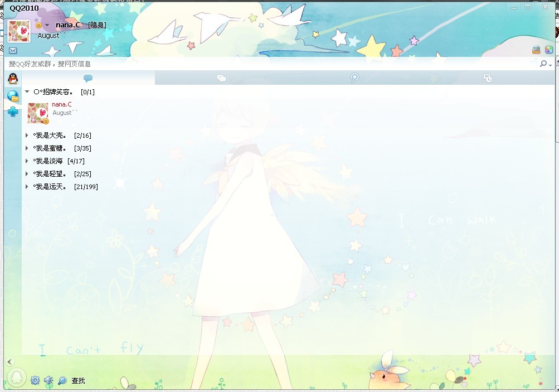
Task: Edit the header signature 'August``'
Action: (51, 36)
